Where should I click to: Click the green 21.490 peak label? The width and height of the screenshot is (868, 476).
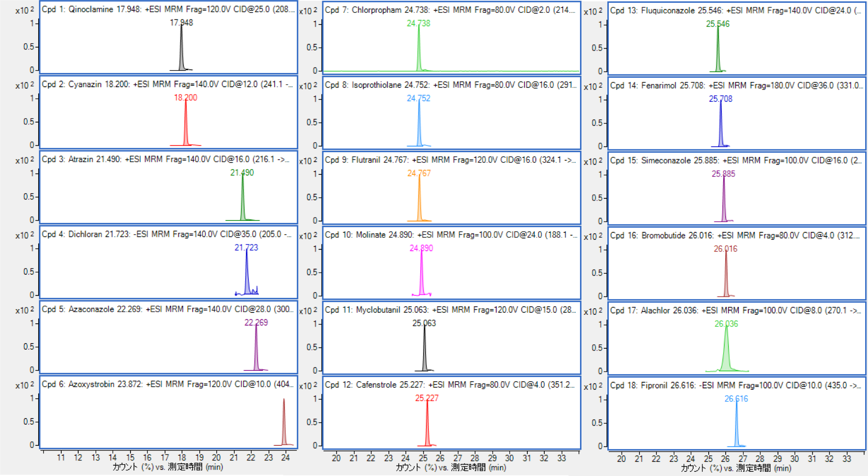[x=242, y=172]
